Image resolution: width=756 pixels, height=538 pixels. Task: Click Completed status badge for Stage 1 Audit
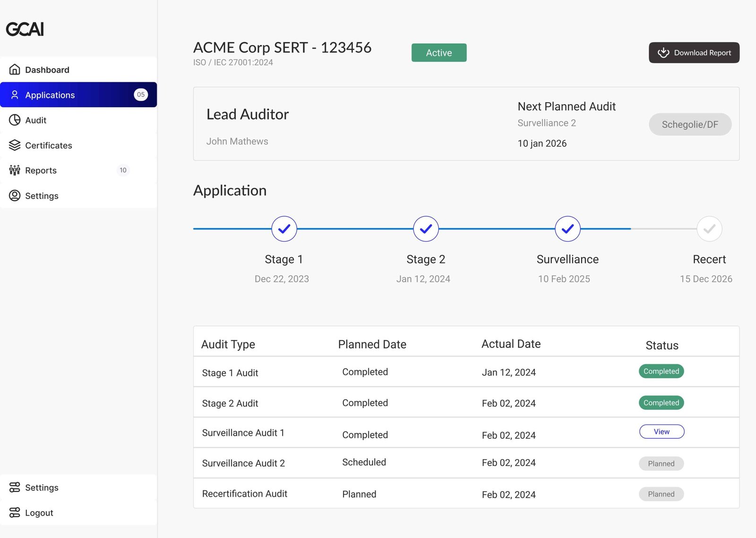[661, 371]
